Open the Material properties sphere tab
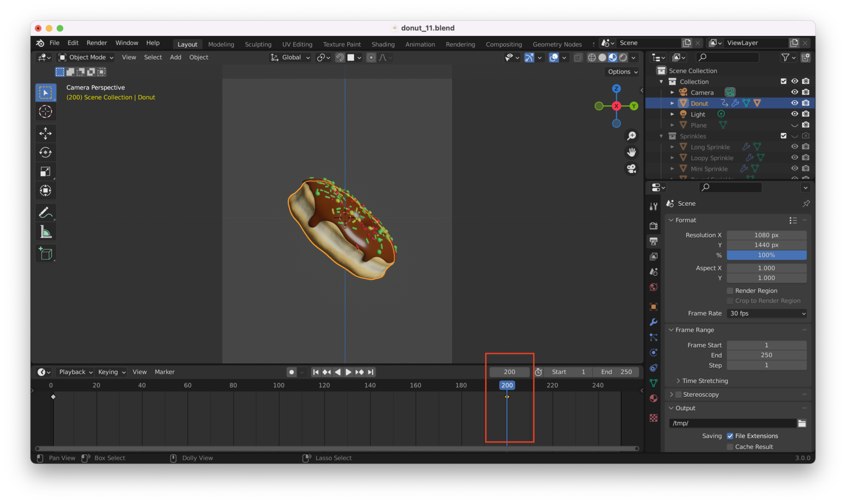846x504 pixels. tap(653, 398)
